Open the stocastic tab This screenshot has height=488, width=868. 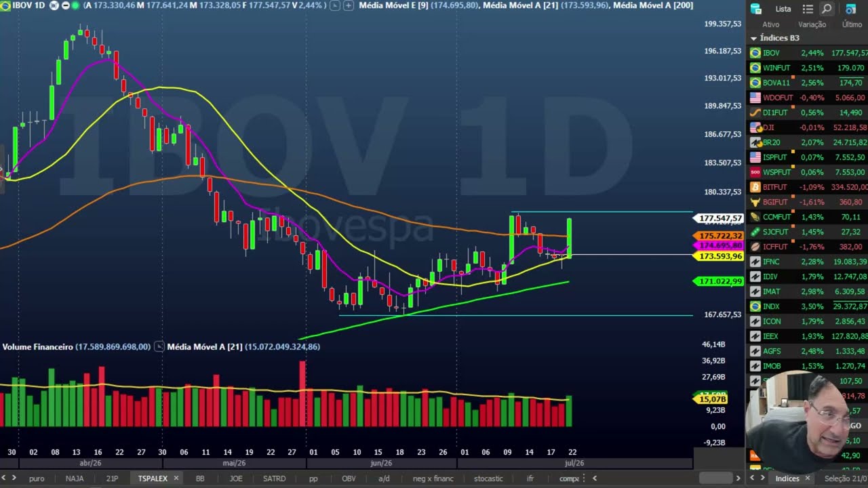pos(488,479)
